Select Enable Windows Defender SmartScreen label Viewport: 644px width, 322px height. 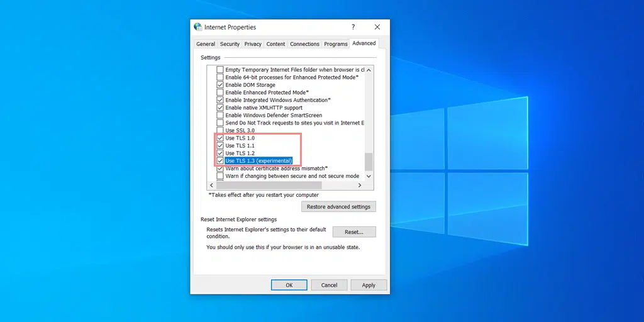pyautogui.click(x=274, y=115)
